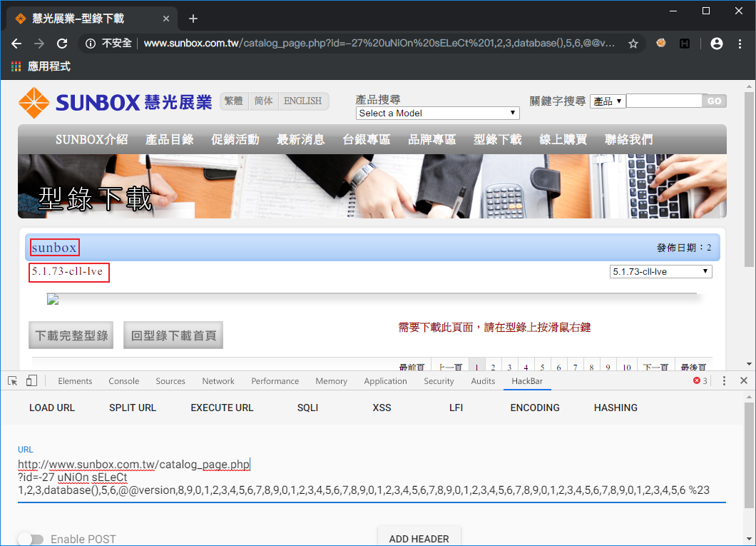The image size is (756, 546).
Task: Open the LFI menu in HackBar
Action: [456, 408]
